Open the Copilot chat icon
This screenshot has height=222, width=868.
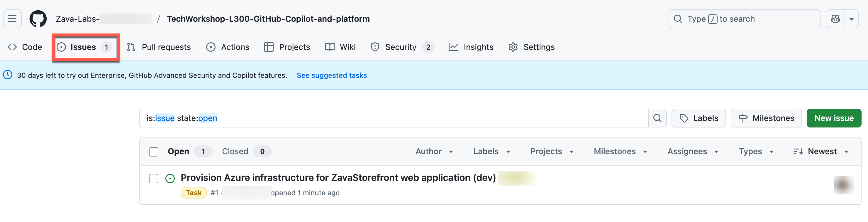[x=835, y=19]
